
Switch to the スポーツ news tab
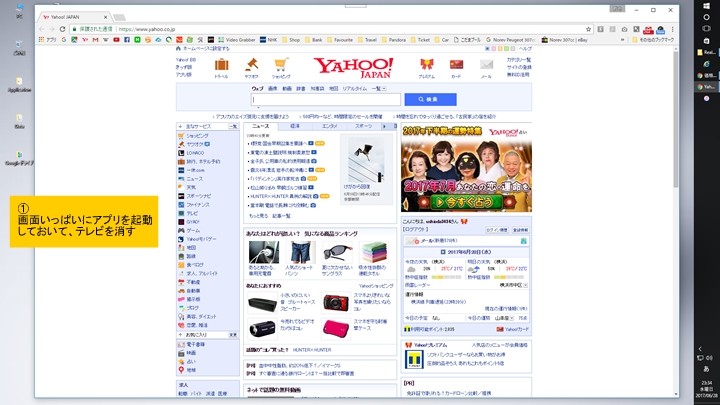tap(363, 126)
